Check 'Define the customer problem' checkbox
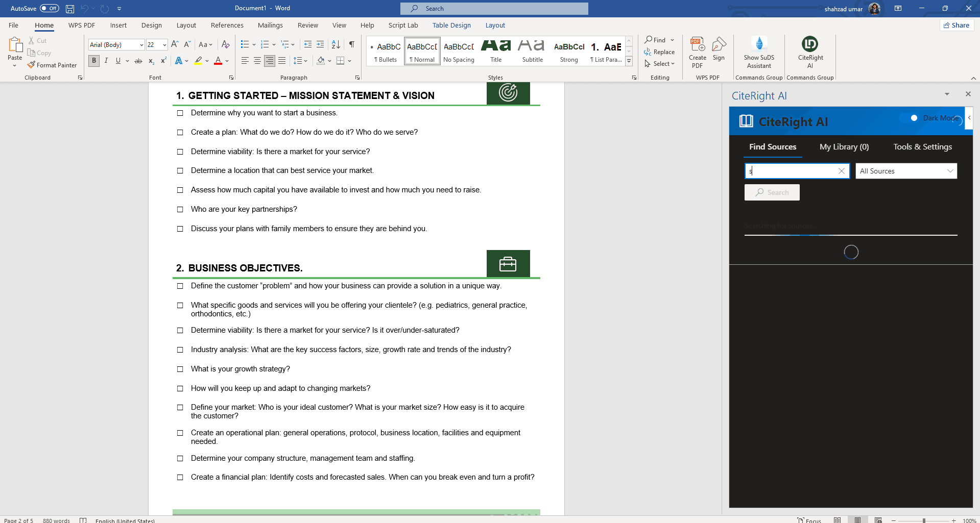This screenshot has height=523, width=980. coord(180,286)
